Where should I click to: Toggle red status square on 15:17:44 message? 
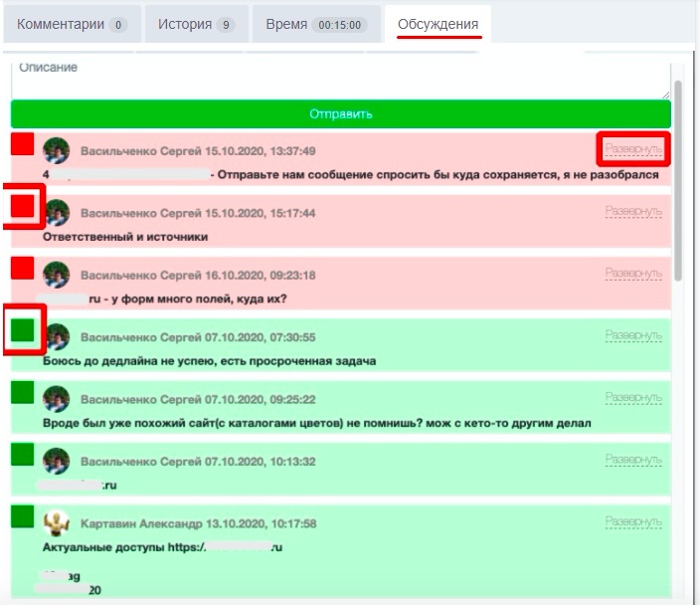click(x=23, y=206)
